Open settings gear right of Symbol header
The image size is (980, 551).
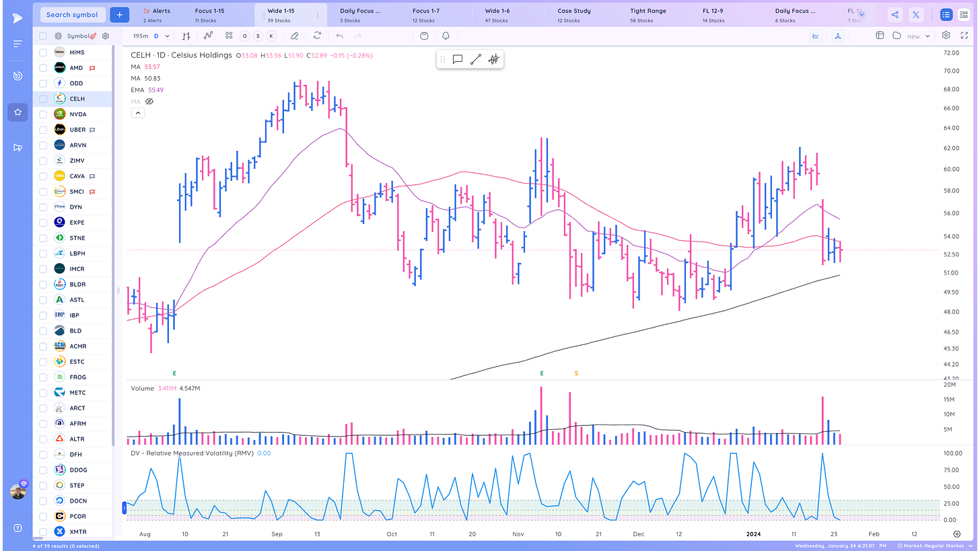coord(105,36)
